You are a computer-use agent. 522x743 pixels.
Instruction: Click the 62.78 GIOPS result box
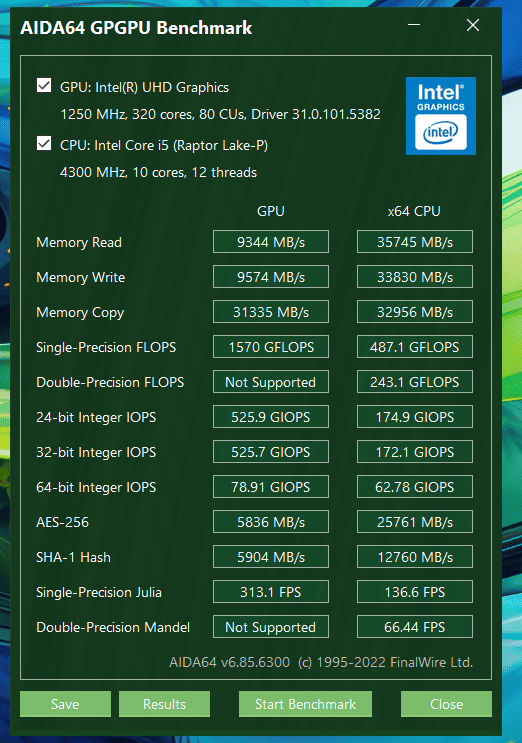click(x=414, y=487)
